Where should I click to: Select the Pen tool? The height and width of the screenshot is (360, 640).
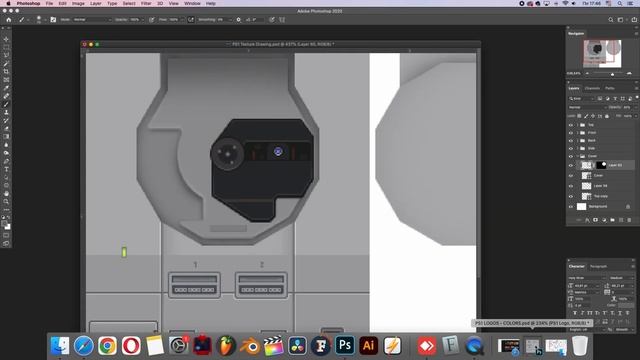[6, 161]
